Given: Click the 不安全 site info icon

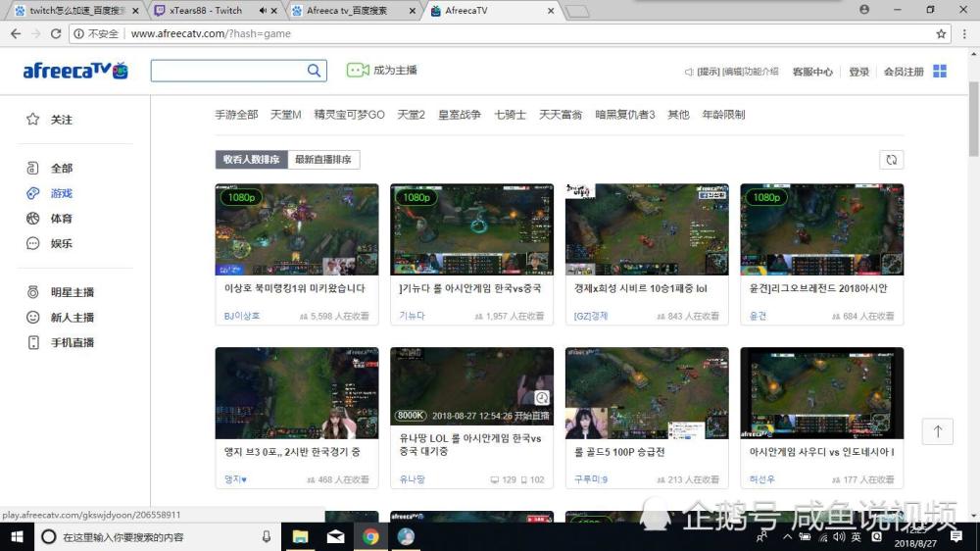Looking at the screenshot, I should coord(78,33).
